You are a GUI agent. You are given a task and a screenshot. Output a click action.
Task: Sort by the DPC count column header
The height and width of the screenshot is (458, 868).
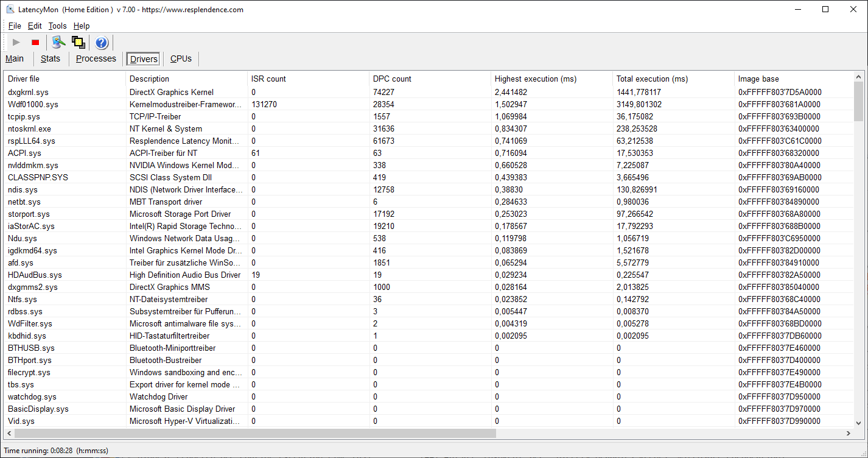[x=430, y=79]
